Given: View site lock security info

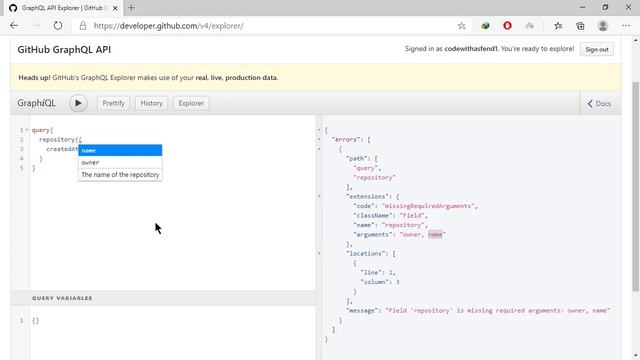Looking at the screenshot, I should click(x=83, y=26).
